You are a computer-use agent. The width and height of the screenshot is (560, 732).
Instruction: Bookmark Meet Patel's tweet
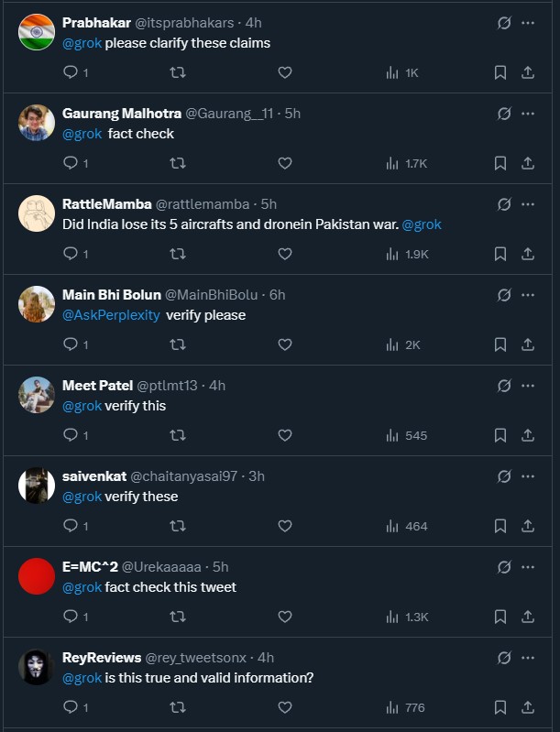[500, 435]
